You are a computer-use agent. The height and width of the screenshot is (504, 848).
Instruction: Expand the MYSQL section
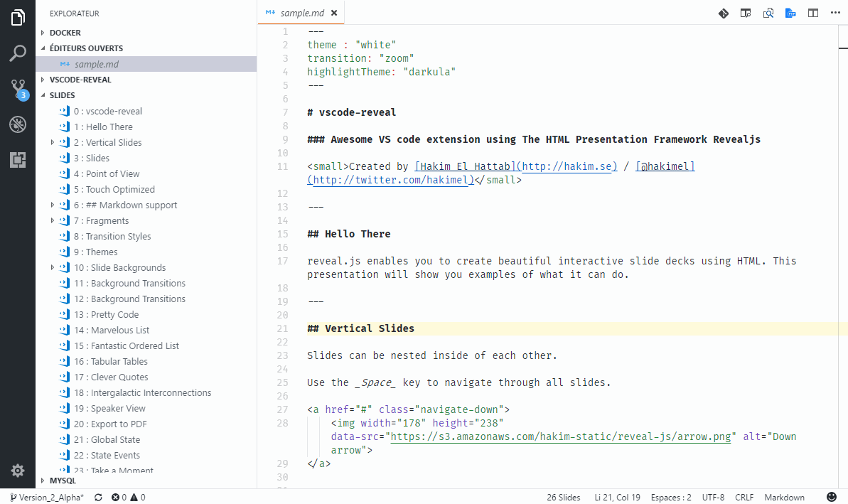point(43,481)
